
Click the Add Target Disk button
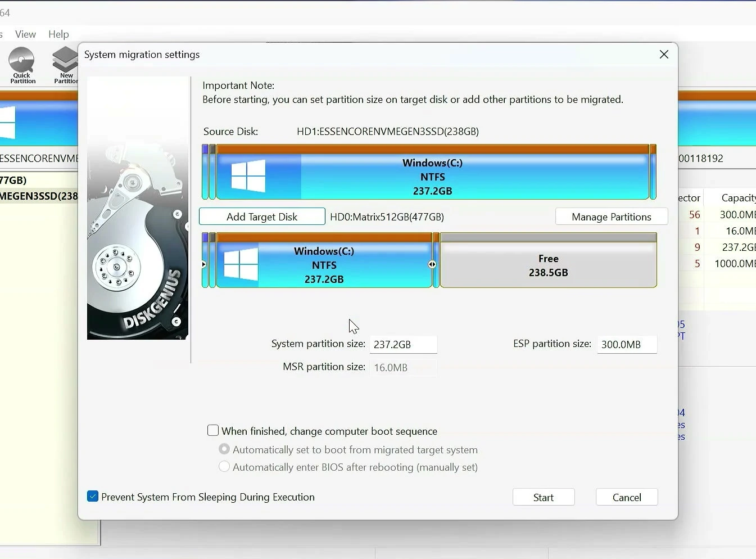point(262,217)
